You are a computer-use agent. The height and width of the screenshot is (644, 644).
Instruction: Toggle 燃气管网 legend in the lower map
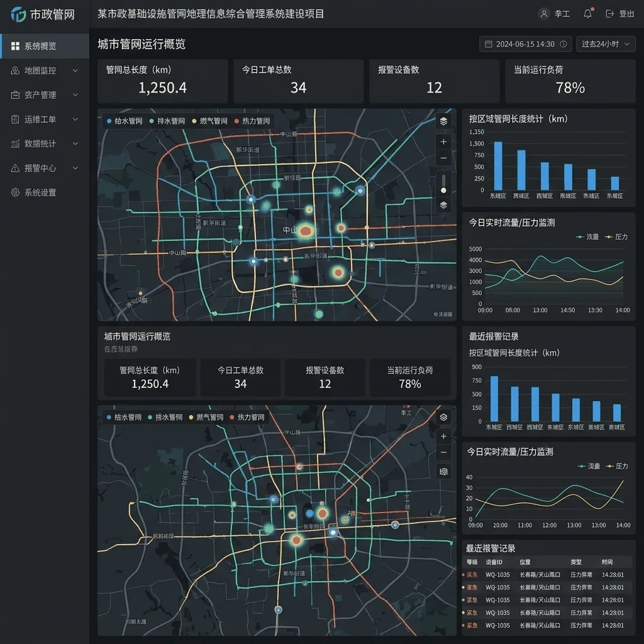pos(206,418)
